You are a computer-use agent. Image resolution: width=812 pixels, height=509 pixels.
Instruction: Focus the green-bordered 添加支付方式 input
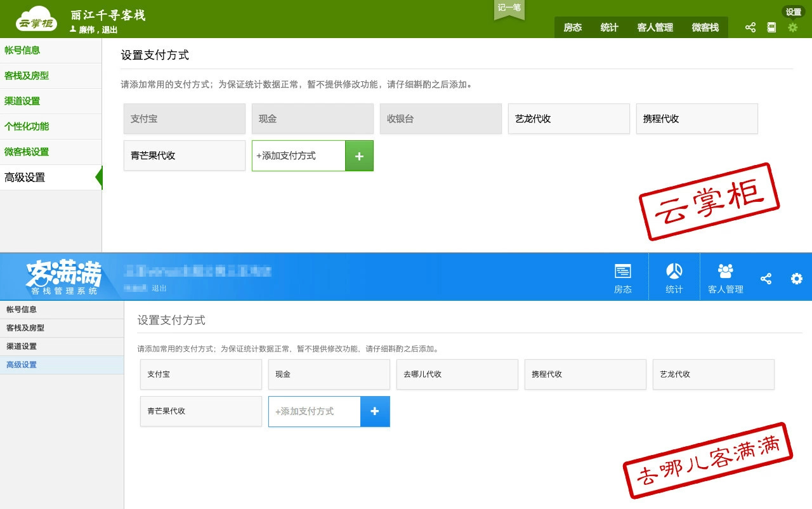pyautogui.click(x=299, y=155)
